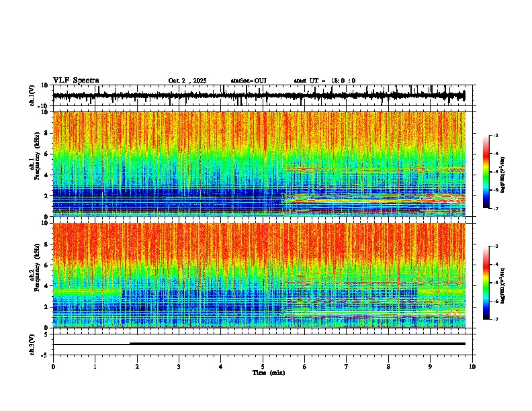Click the "2" tick on ch.1 frequency axis

[x=47, y=196]
